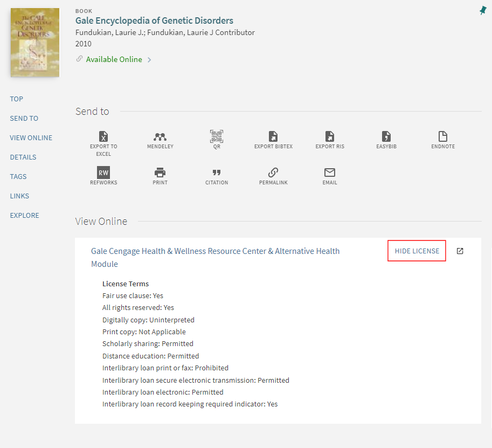Select text Distance education: Permitted
This screenshot has width=492, height=448.
click(x=150, y=356)
